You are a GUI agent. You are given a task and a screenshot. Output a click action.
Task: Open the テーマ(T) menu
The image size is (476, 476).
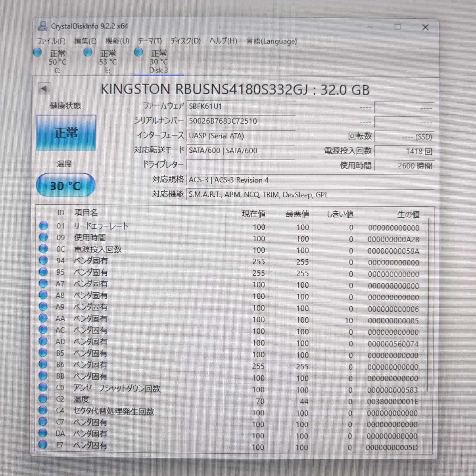point(150,41)
